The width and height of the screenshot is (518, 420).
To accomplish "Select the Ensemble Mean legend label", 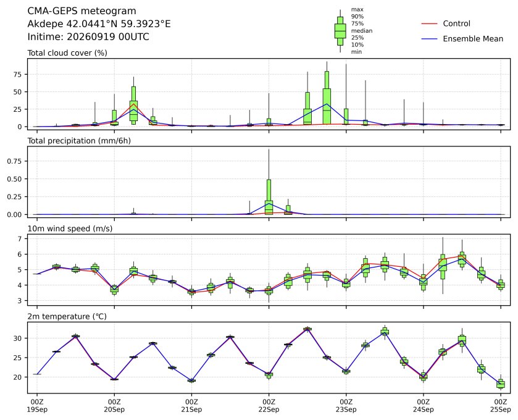I will pyautogui.click(x=473, y=39).
